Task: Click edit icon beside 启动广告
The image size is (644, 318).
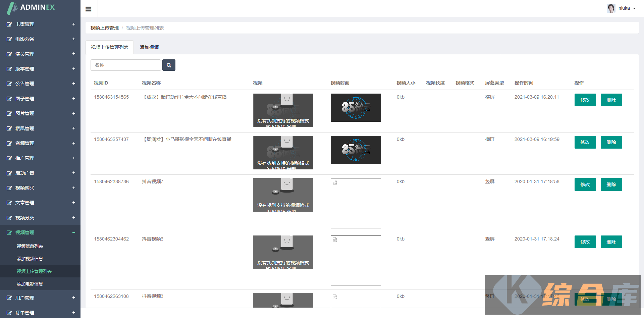Action: pos(9,173)
